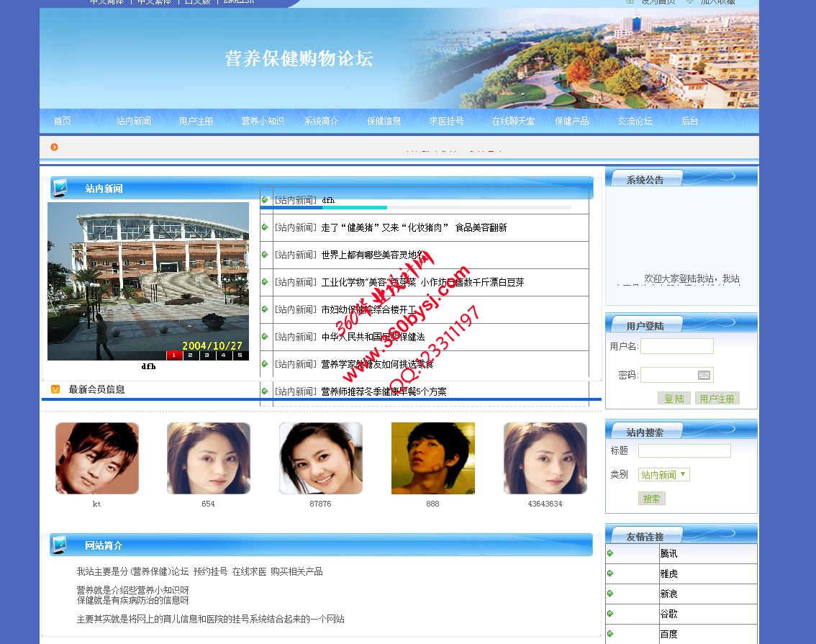The image size is (816, 644).
Task: Open member 43643634's profile photo
Action: pos(545,458)
